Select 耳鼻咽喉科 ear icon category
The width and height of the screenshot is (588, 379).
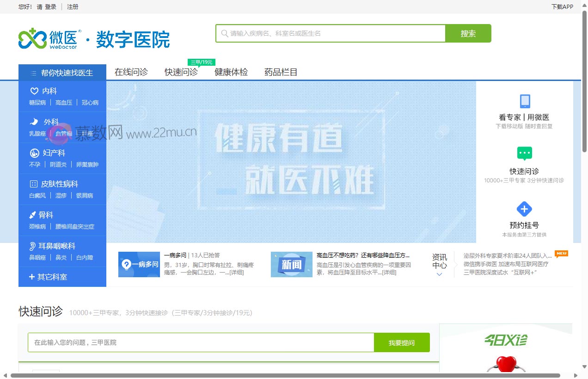click(x=33, y=246)
